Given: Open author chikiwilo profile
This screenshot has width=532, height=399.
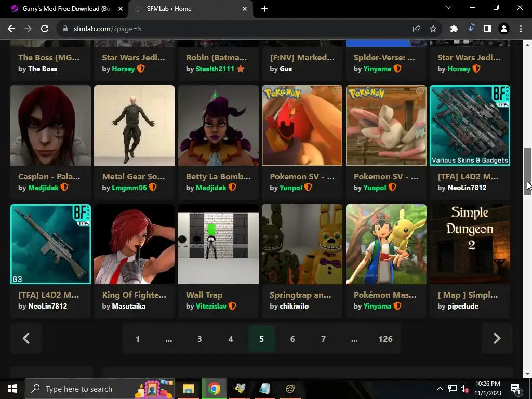Looking at the screenshot, I should click(x=294, y=306).
